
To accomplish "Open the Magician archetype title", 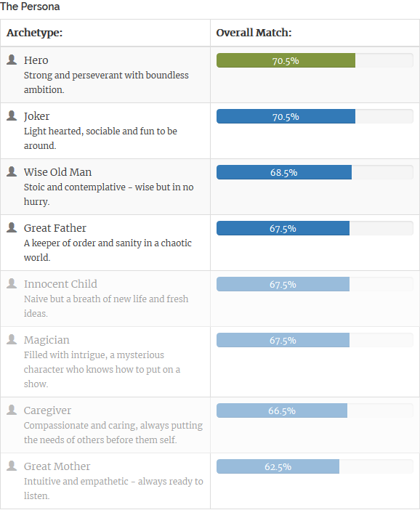I will [x=47, y=340].
